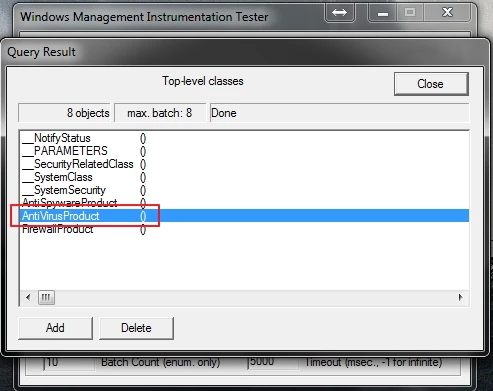493x391 pixels.
Task: Click the 'Done' status box
Action: [339, 113]
